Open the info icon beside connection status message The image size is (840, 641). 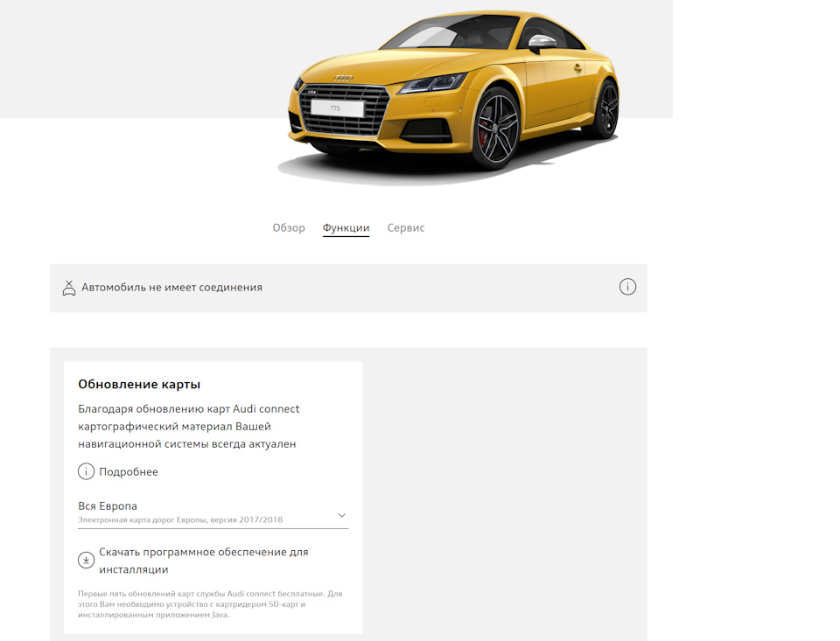(627, 286)
